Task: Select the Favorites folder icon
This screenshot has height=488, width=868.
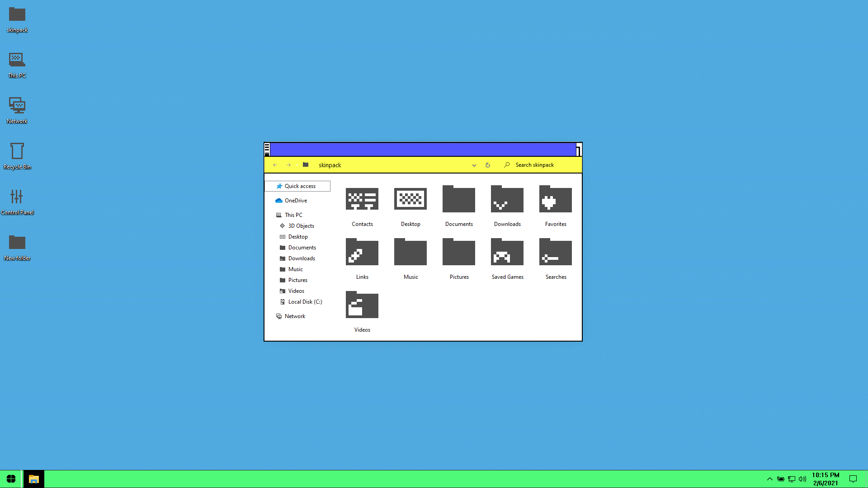Action: [555, 199]
